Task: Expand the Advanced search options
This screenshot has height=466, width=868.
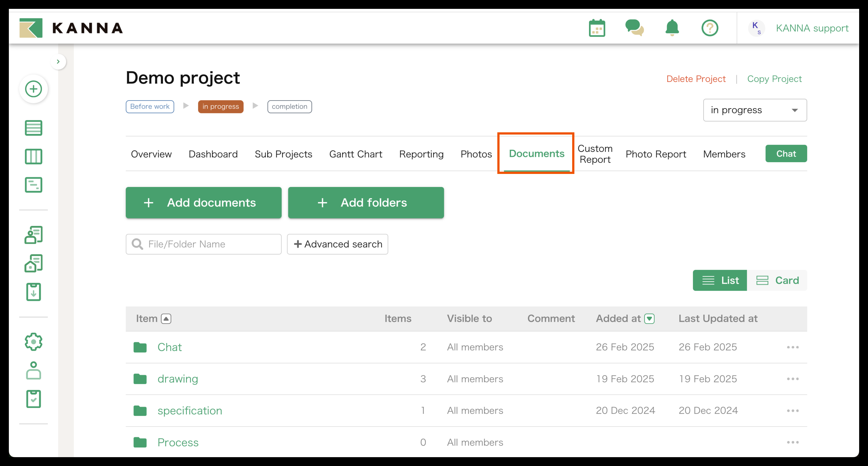Action: (337, 244)
